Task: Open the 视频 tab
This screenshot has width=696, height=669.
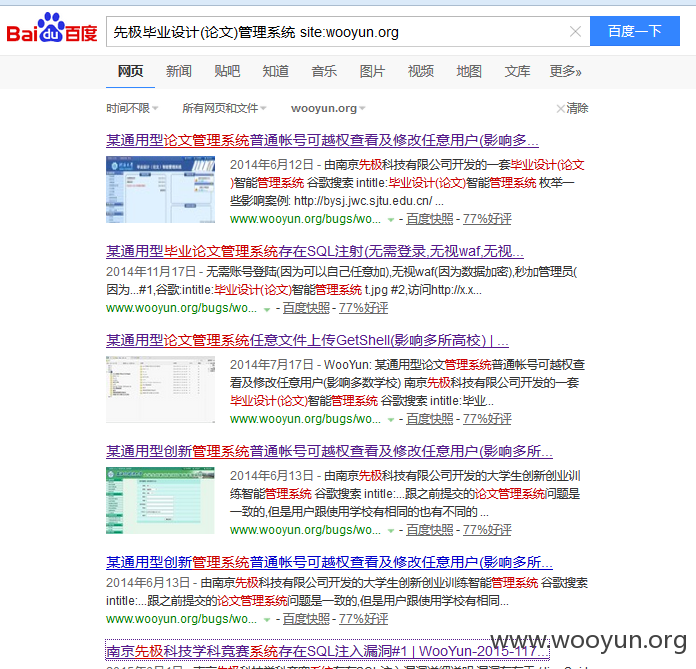Action: click(420, 71)
